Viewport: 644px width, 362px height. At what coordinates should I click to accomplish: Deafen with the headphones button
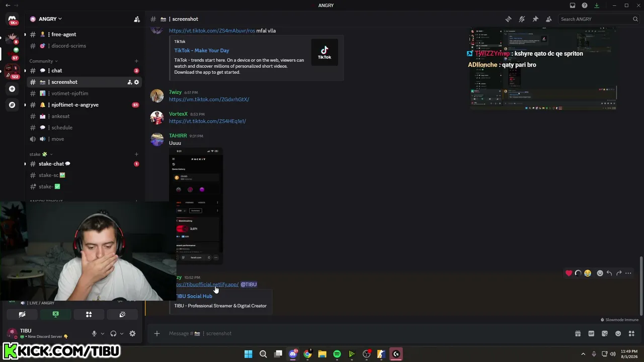(x=113, y=333)
